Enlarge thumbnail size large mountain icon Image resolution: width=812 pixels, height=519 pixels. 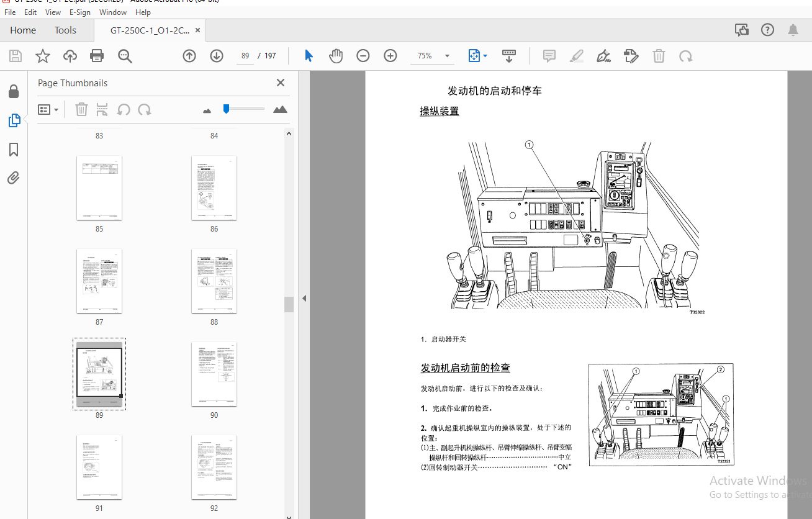click(280, 109)
